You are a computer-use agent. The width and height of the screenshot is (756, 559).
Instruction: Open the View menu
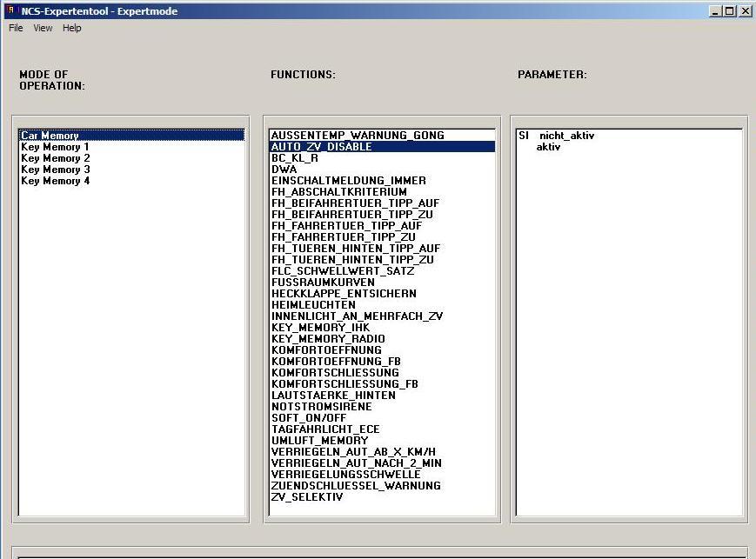click(43, 28)
